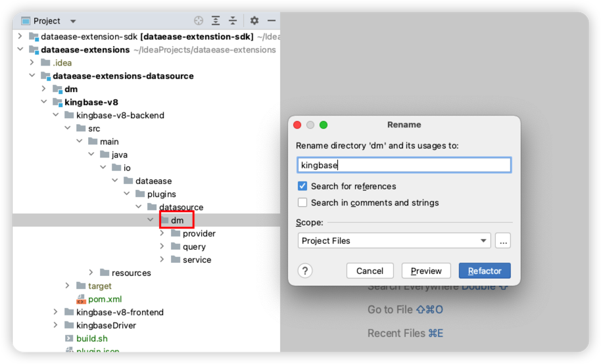The height and width of the screenshot is (364, 601).
Task: Click the scope browse ellipsis button
Action: 503,240
